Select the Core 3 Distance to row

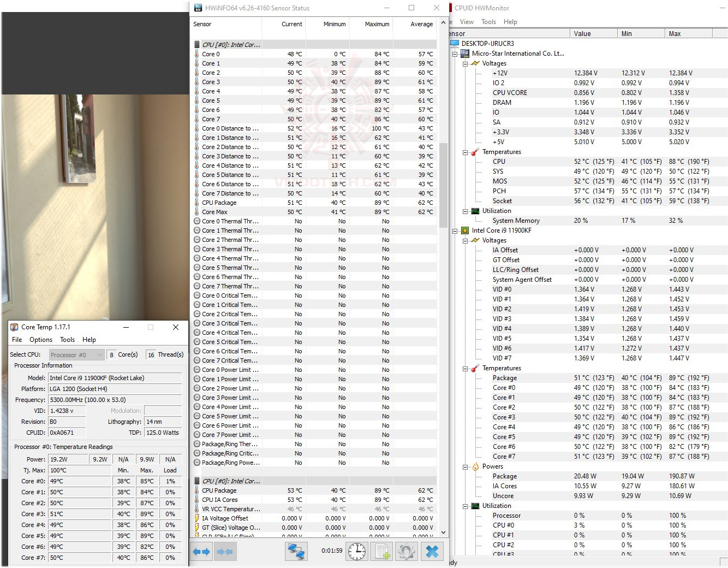pos(315,156)
